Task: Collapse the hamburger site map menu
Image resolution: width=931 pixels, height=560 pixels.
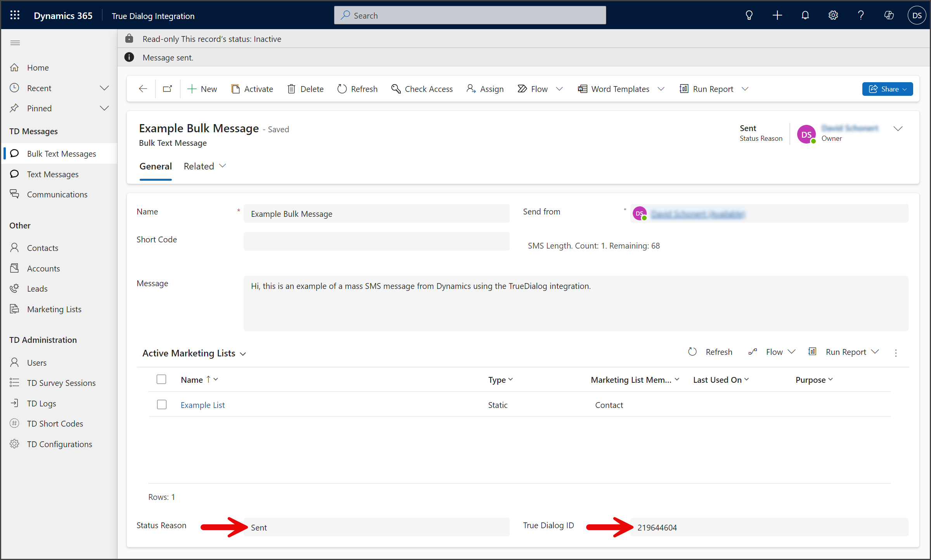Action: pos(15,43)
